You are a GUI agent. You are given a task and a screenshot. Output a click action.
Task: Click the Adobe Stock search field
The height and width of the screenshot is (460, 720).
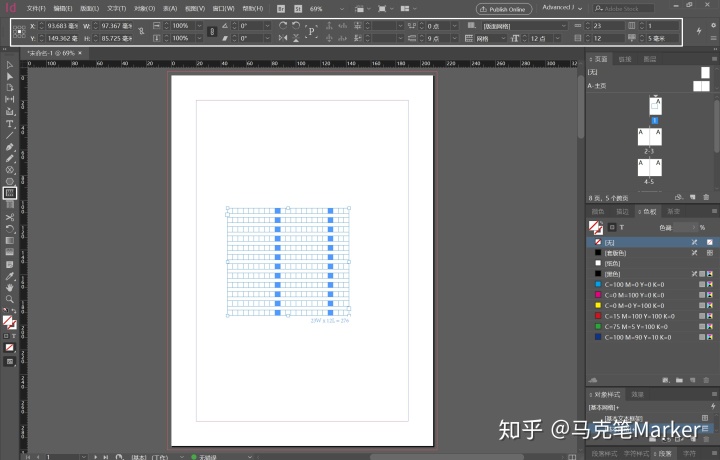[623, 8]
